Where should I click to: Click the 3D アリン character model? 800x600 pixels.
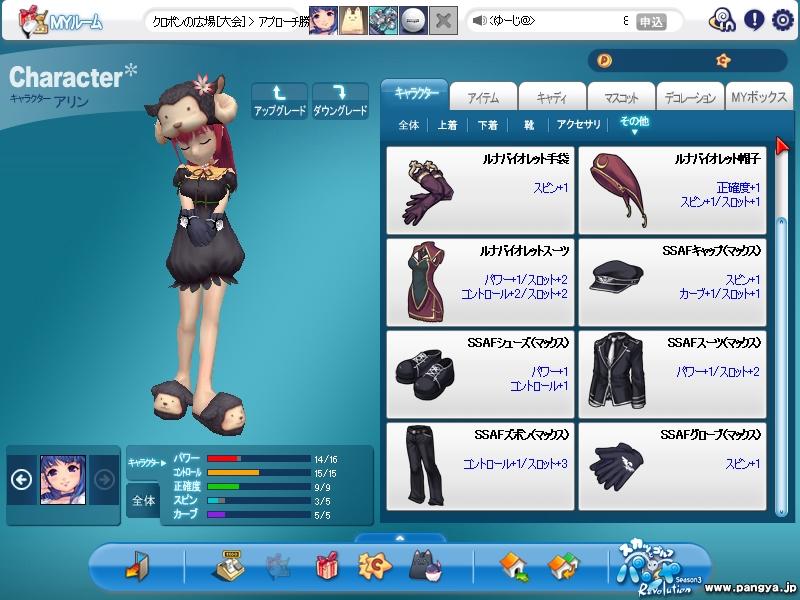199,255
